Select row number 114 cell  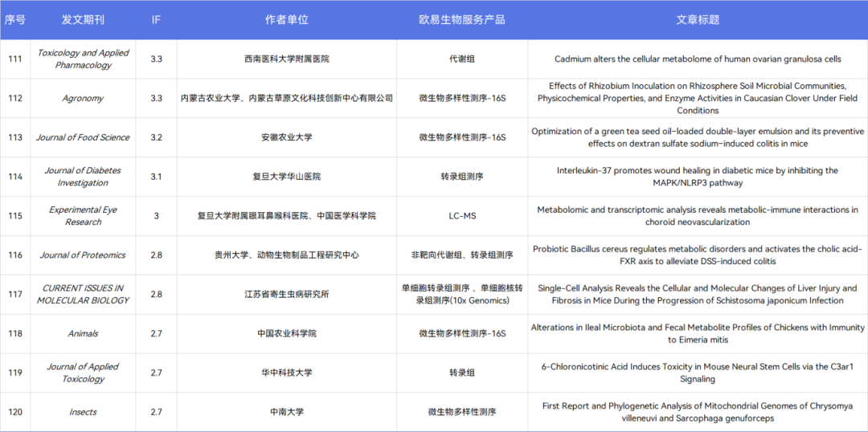pos(15,177)
